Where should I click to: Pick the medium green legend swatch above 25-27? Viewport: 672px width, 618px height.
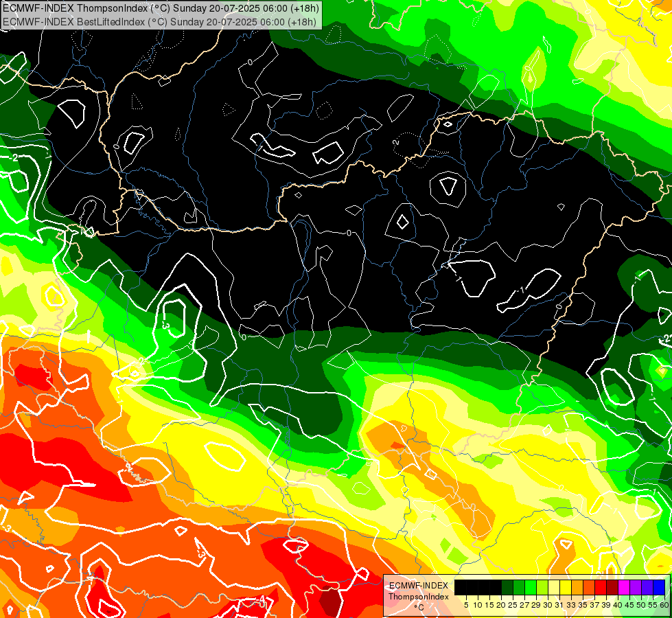click(519, 588)
